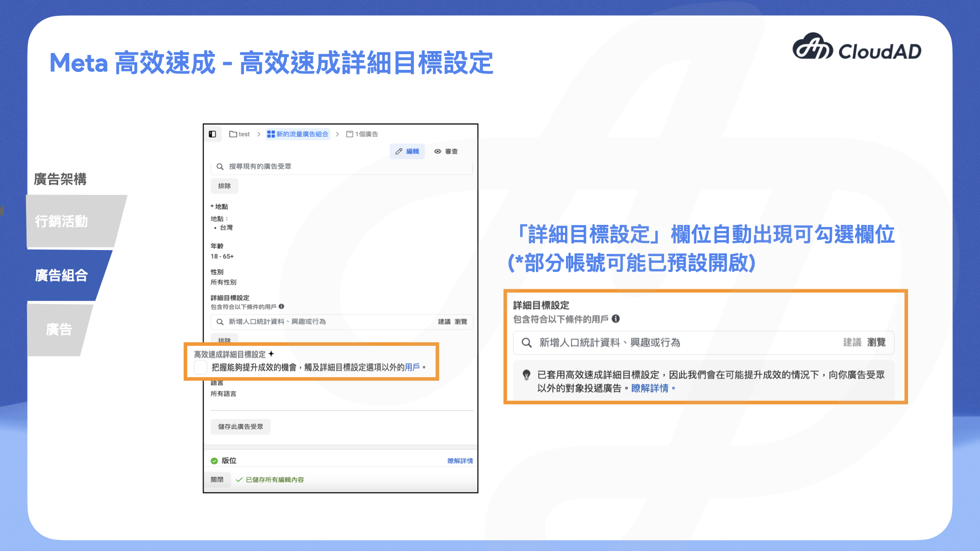Click the magnifier in 搜尋現有的廣告受眾 search bar
Image resolution: width=980 pixels, height=551 pixels.
(x=219, y=166)
